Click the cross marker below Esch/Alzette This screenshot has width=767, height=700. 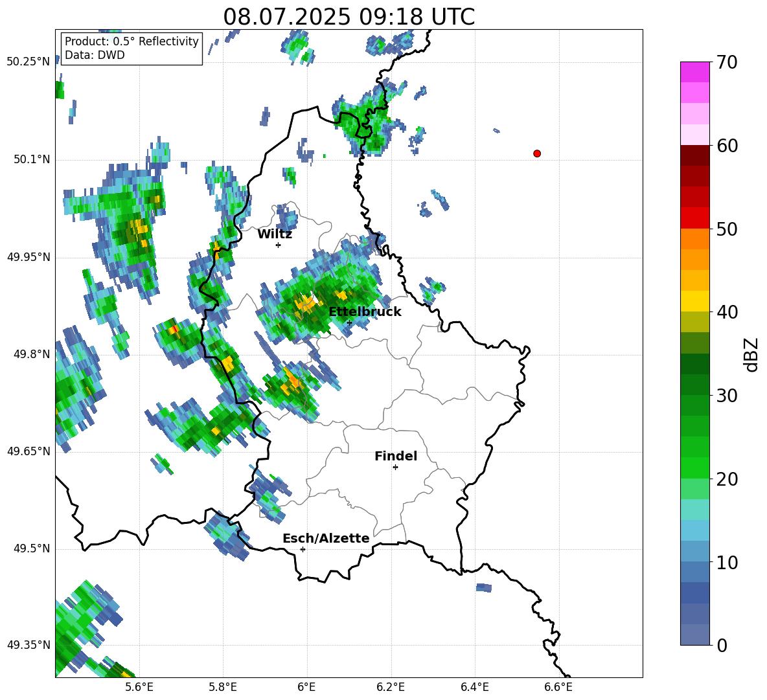pyautogui.click(x=303, y=549)
